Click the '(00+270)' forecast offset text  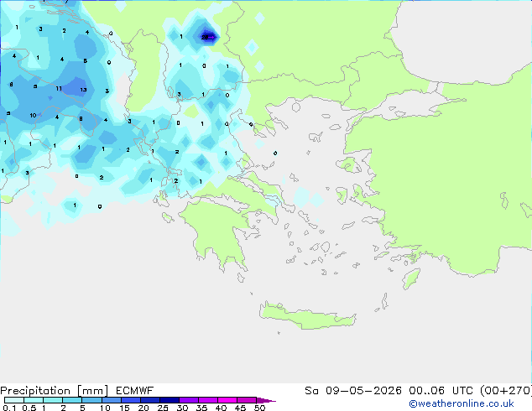click(x=505, y=391)
